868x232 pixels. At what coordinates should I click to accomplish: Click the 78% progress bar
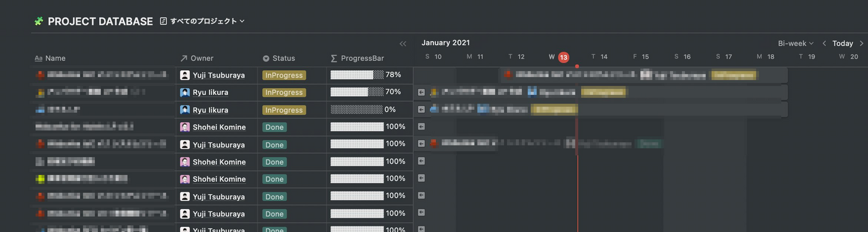click(x=357, y=75)
